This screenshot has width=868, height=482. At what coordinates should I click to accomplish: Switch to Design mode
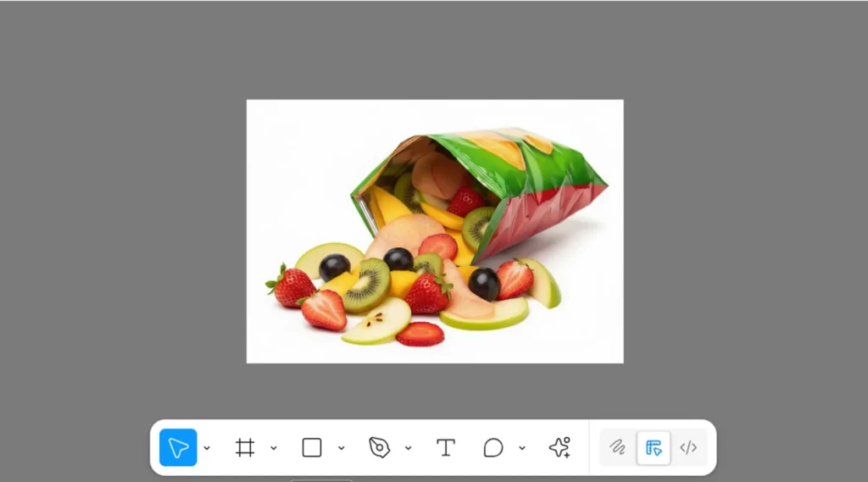[x=654, y=447]
